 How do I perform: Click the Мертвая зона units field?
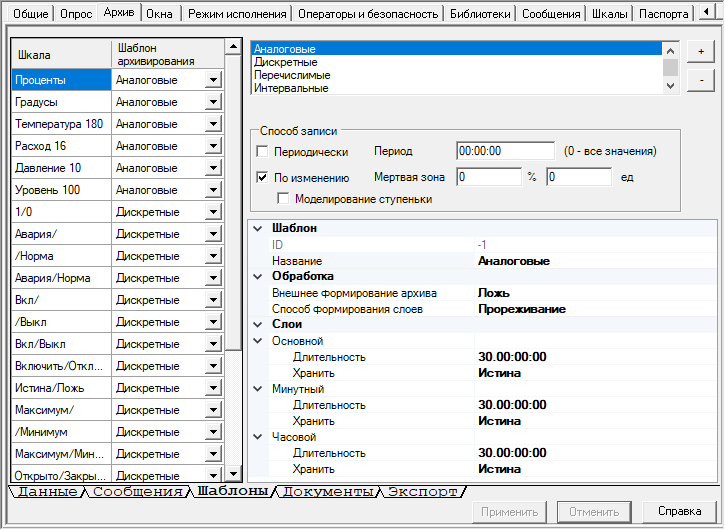[x=579, y=177]
